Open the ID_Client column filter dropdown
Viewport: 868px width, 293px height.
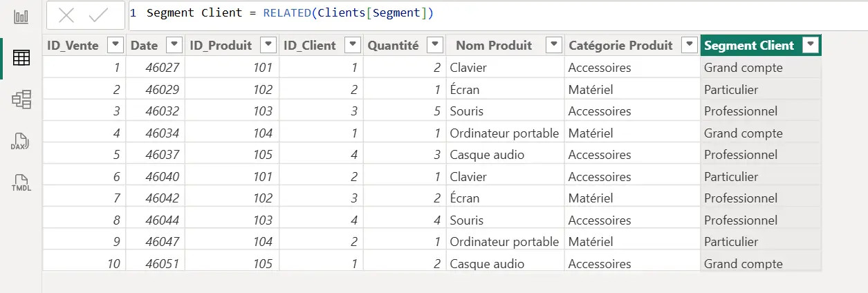tap(353, 46)
